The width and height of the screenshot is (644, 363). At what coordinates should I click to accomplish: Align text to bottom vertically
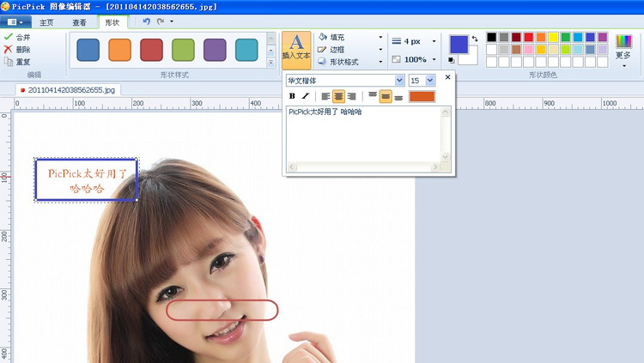pos(398,96)
